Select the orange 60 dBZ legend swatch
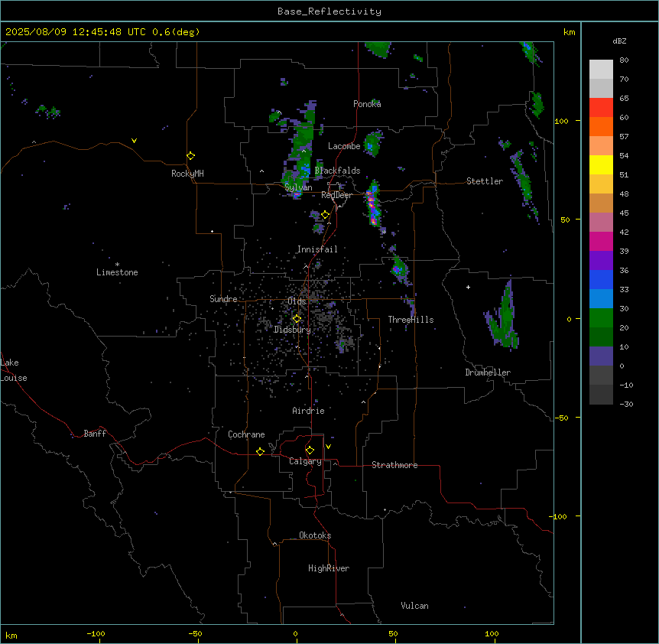 point(601,126)
